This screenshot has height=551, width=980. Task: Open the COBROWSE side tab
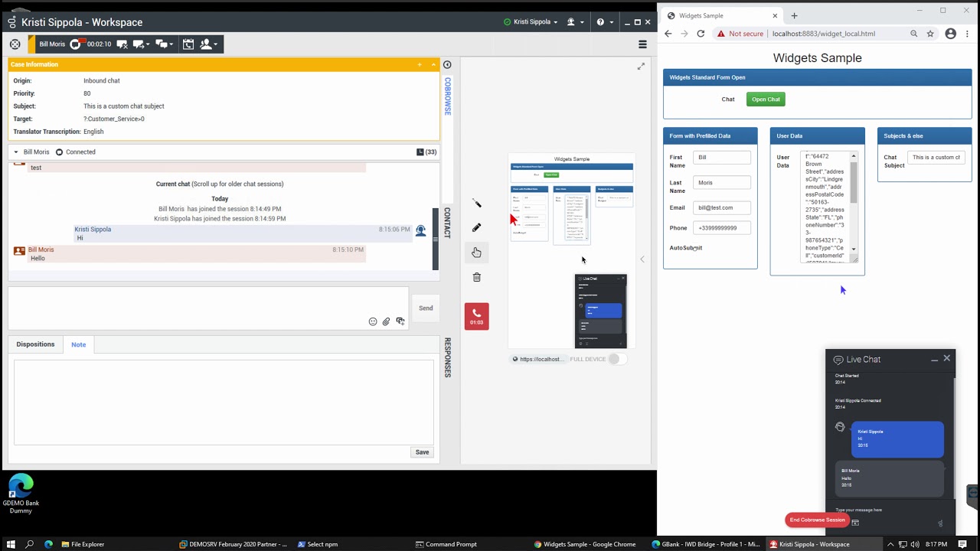pyautogui.click(x=448, y=96)
